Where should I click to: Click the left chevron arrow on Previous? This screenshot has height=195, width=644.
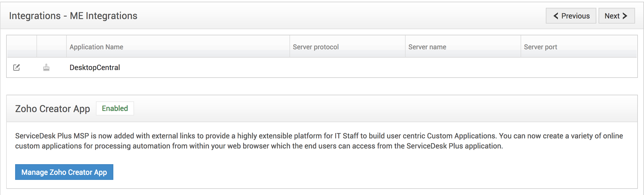556,16
